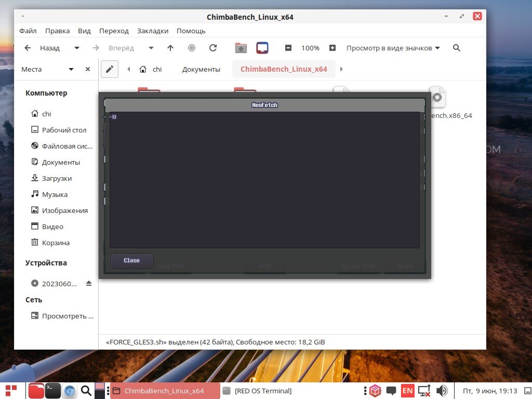Switch the EN keyboard layout indicator

(x=407, y=391)
